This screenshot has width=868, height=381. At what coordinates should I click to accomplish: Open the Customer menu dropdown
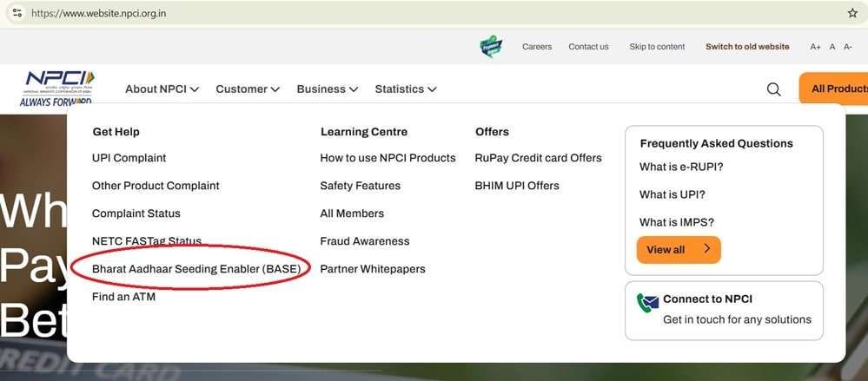point(248,89)
